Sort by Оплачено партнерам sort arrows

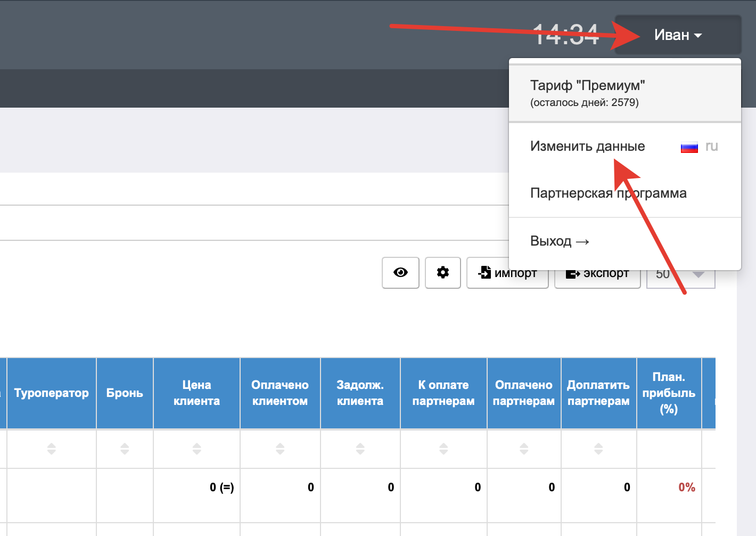click(524, 449)
